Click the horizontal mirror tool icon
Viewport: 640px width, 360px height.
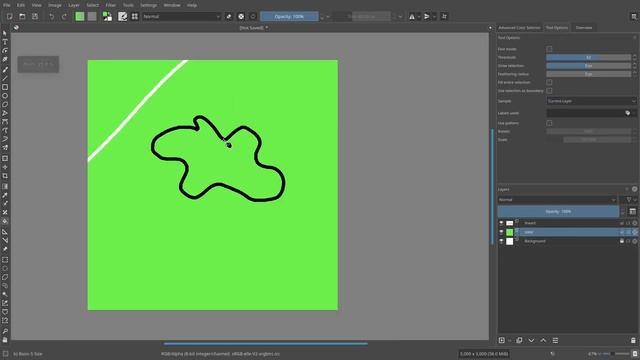tap(412, 16)
